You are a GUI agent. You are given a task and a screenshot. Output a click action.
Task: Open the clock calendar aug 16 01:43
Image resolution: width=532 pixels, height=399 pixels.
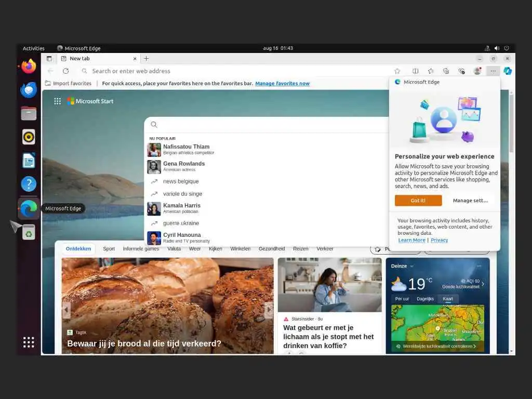coord(278,48)
